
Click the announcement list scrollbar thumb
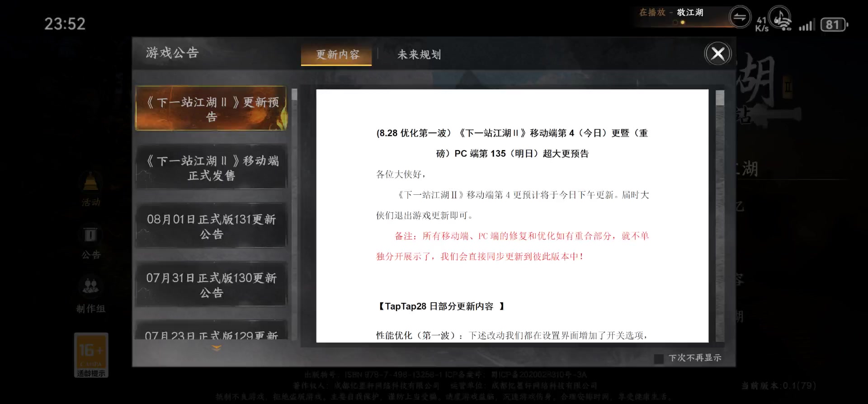(x=294, y=94)
